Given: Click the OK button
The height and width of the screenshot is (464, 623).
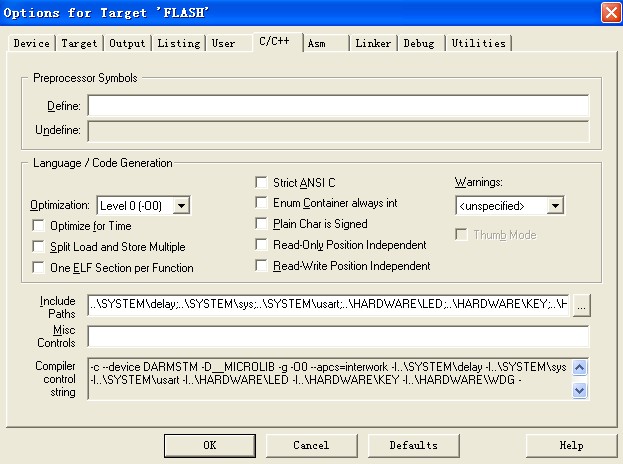Looking at the screenshot, I should coord(210,445).
